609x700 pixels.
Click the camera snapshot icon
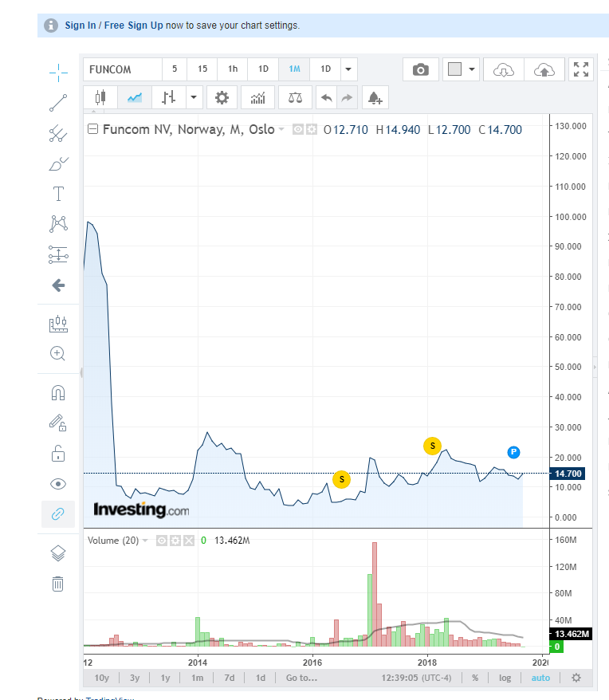(421, 69)
